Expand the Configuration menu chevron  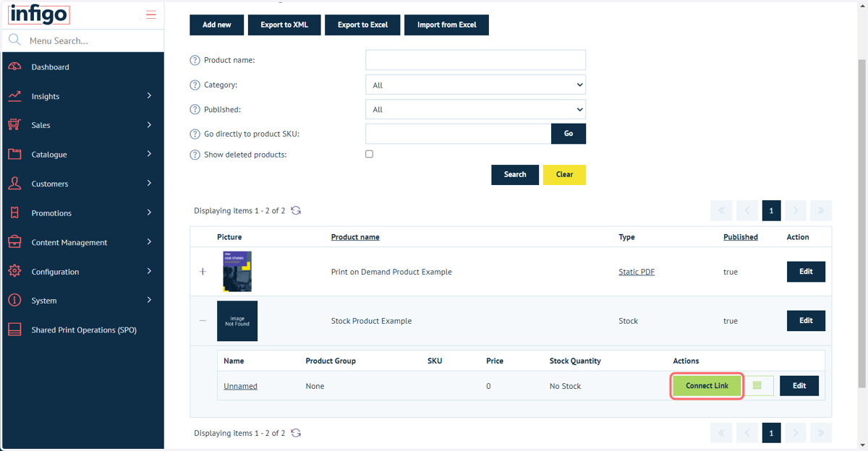pyautogui.click(x=149, y=271)
